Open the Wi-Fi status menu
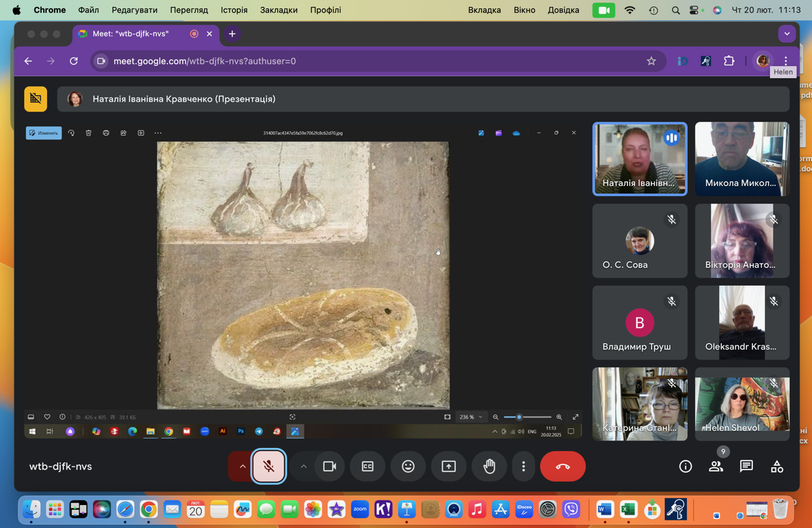 630,10
